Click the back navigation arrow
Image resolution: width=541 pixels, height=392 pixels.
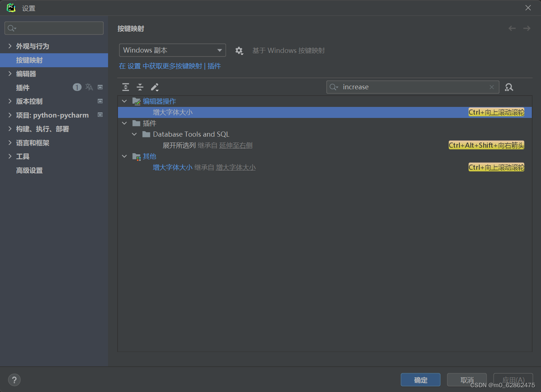[x=512, y=28]
